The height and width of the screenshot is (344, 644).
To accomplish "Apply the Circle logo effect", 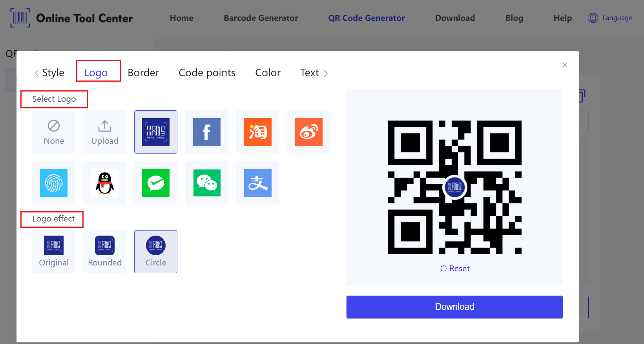I will point(156,252).
